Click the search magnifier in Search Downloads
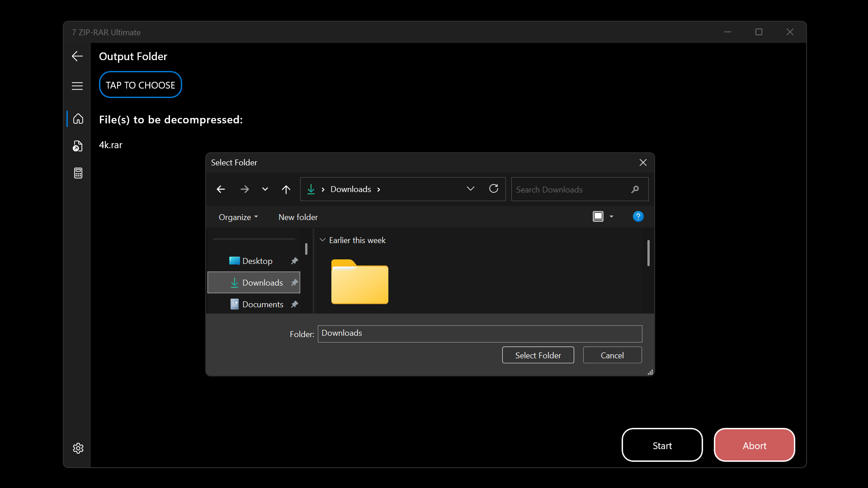The height and width of the screenshot is (488, 868). tap(635, 189)
